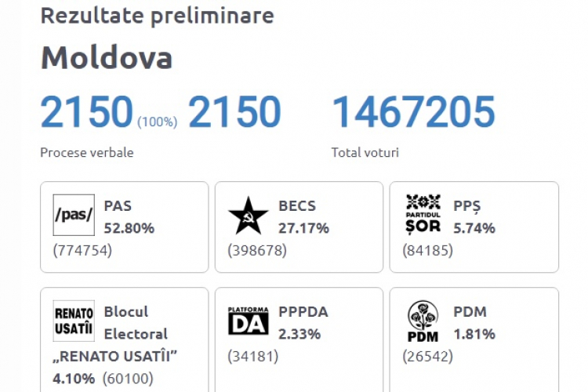Select the BECS 27.17% label

coord(303,217)
